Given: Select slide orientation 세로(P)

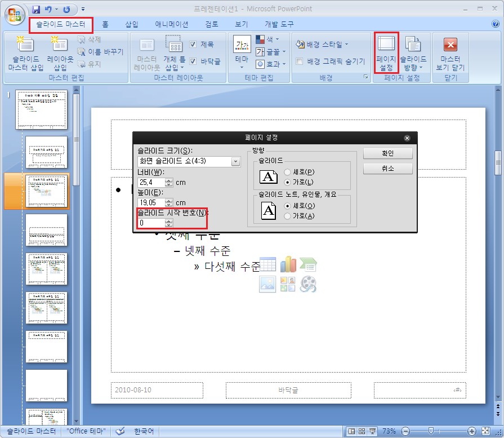Looking at the screenshot, I should click(x=287, y=172).
